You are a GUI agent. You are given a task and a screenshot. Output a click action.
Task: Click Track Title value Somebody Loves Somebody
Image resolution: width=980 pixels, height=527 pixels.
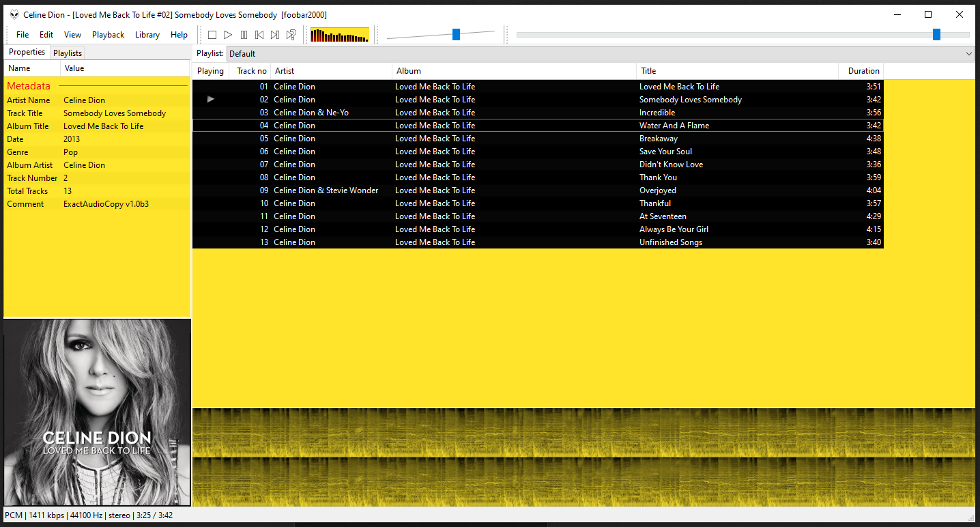115,113
